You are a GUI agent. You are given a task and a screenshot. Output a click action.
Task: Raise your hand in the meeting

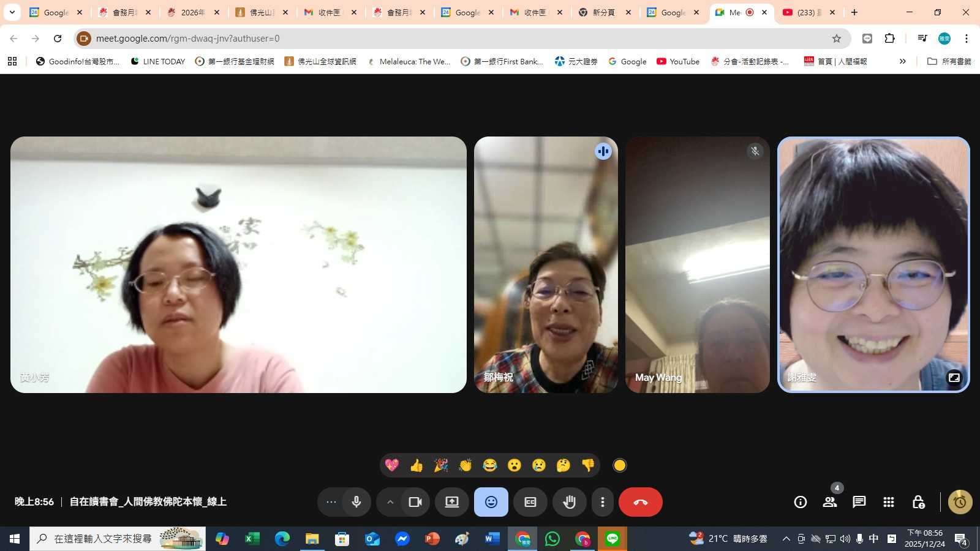[570, 502]
